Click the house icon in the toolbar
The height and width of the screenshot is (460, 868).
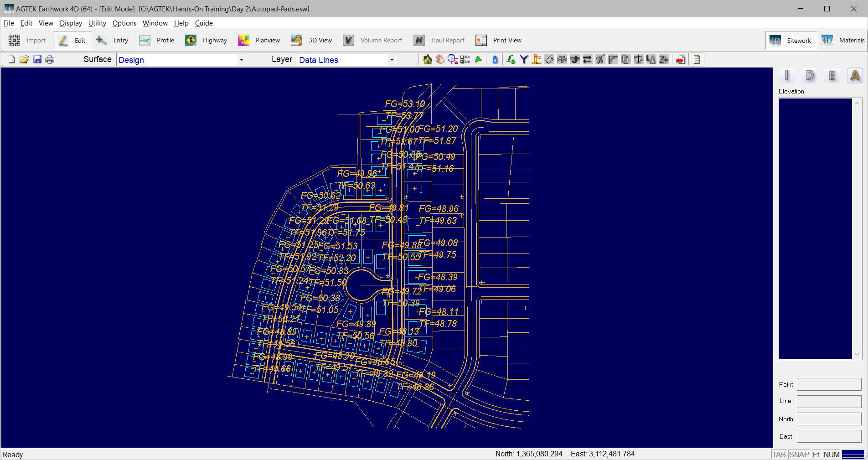pos(427,60)
